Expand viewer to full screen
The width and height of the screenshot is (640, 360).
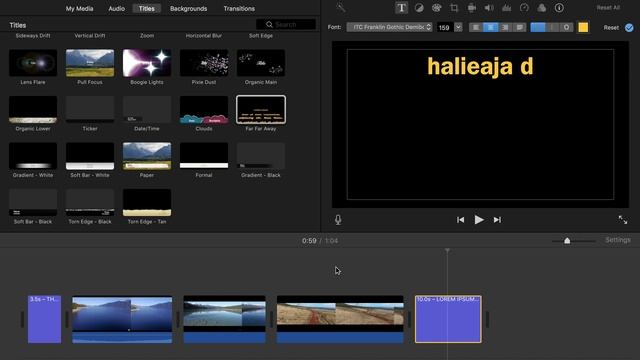[x=623, y=220]
